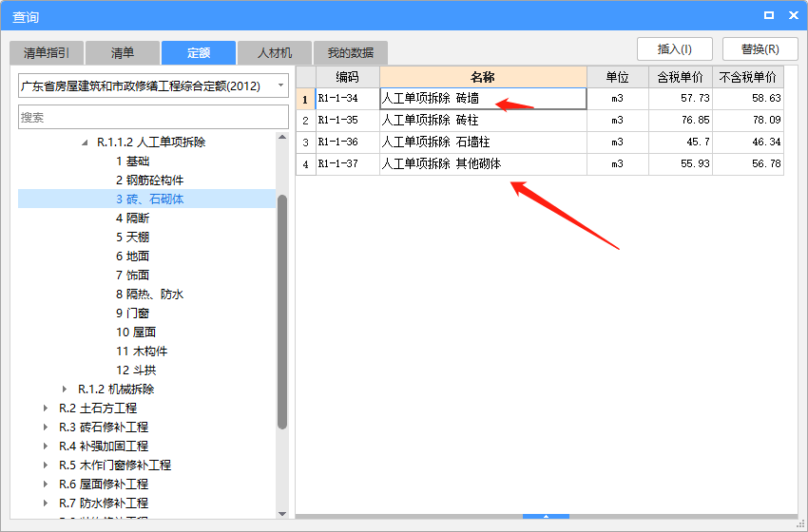Expand the R.7 防水修补工程 node

tap(46, 503)
